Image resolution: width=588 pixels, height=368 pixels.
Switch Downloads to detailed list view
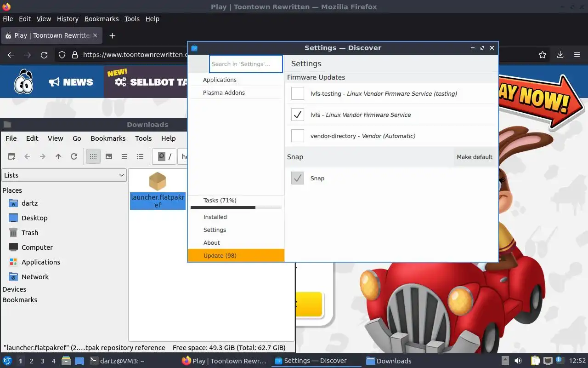click(x=140, y=156)
